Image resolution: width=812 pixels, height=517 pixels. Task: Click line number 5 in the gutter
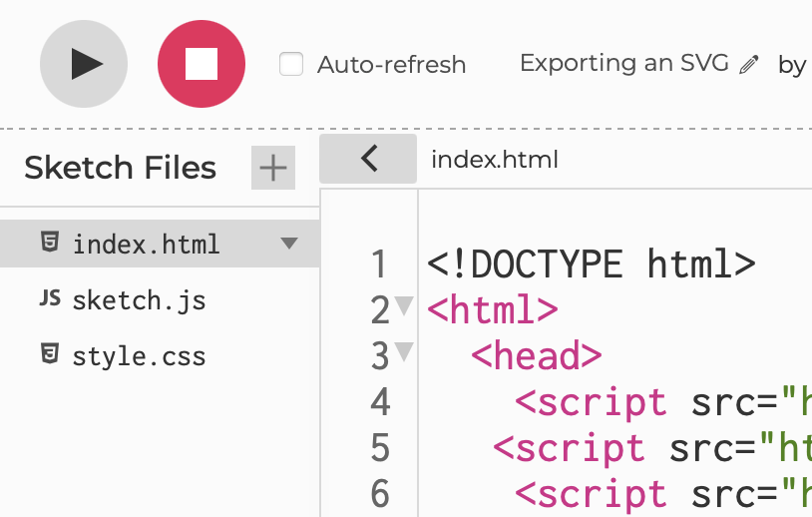[380, 448]
